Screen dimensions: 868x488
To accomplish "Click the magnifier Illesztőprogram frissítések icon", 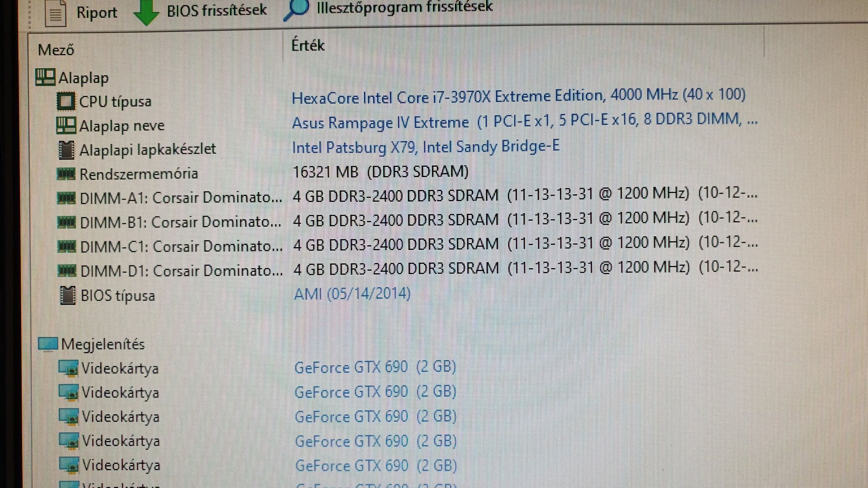I will tap(296, 9).
